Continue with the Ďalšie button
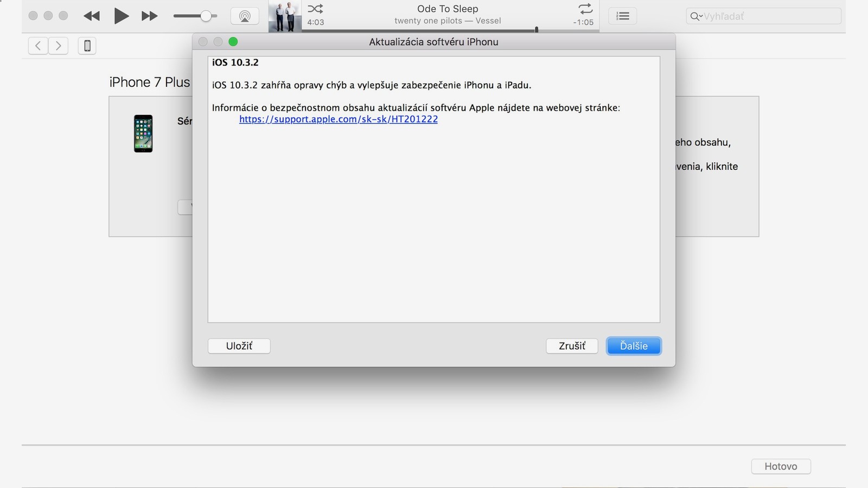Viewport: 868px width, 488px height. (x=633, y=346)
